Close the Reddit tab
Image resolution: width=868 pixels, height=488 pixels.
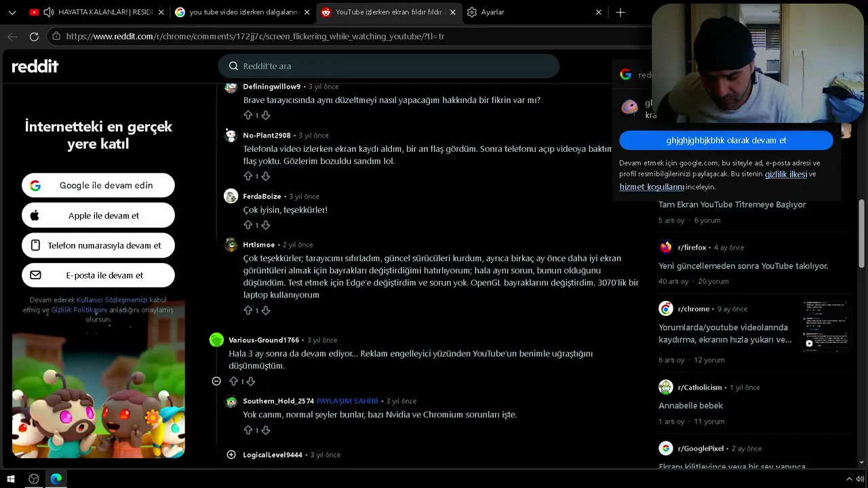coord(453,12)
